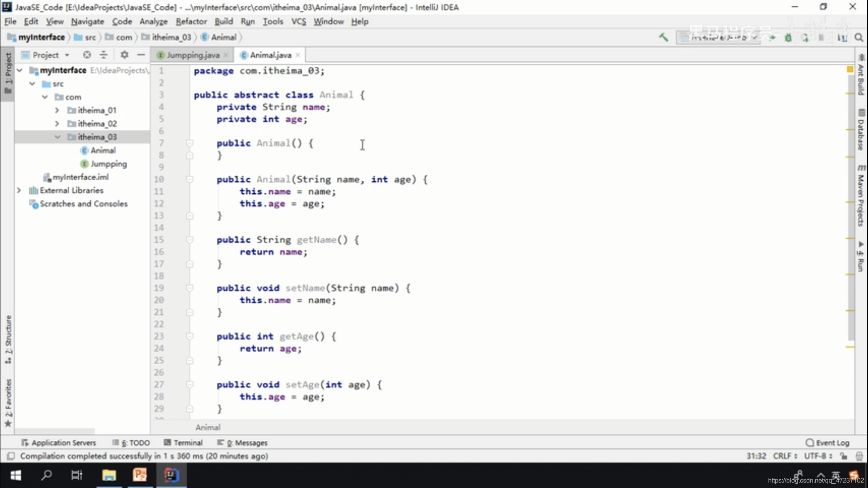Open the Terminal tool window
The image size is (868, 488).
pyautogui.click(x=183, y=443)
